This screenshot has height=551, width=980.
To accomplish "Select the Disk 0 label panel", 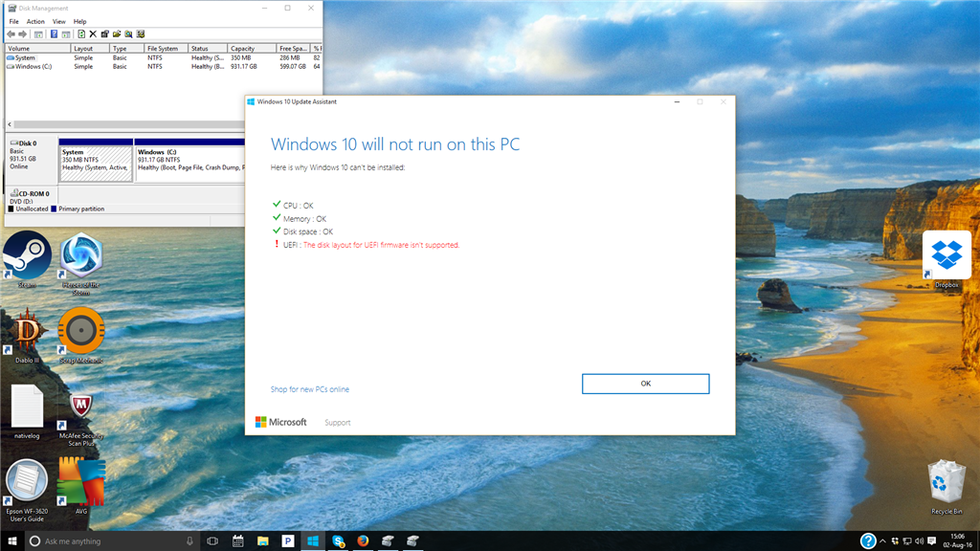I will pos(32,161).
